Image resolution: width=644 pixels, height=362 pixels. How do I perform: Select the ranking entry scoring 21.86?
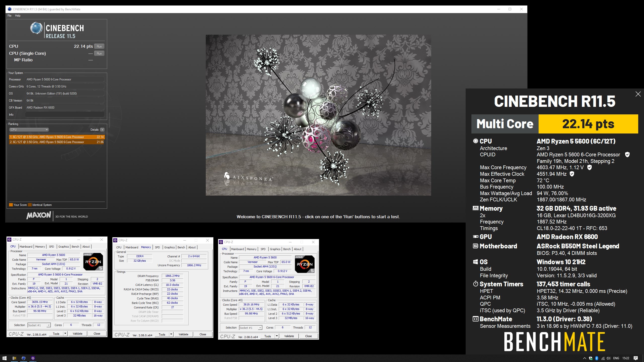click(x=57, y=142)
